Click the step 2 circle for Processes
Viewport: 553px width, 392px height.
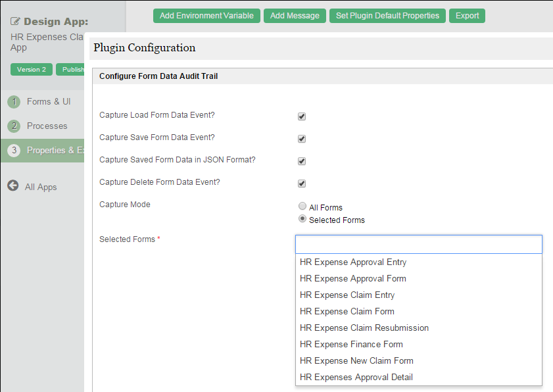click(14, 126)
